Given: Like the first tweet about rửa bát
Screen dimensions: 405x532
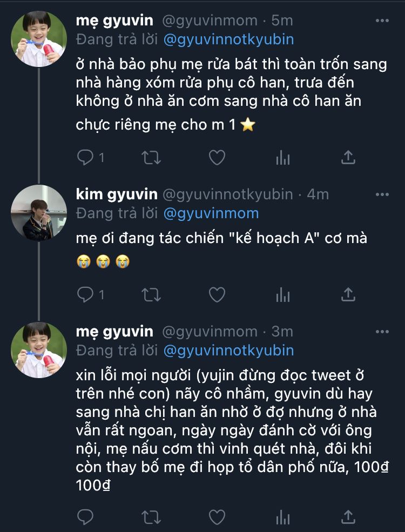Looking at the screenshot, I should point(217,157).
